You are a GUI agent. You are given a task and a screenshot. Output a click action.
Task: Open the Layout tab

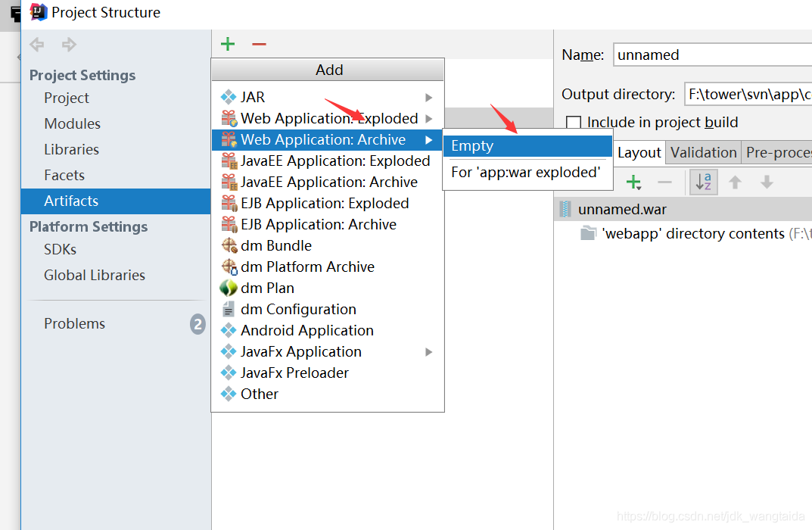[639, 152]
